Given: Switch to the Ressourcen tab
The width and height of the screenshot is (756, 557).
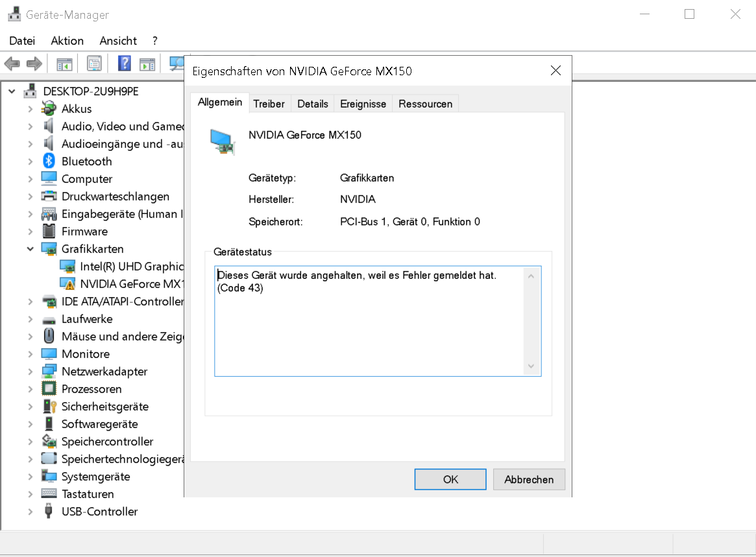Looking at the screenshot, I should (x=425, y=104).
